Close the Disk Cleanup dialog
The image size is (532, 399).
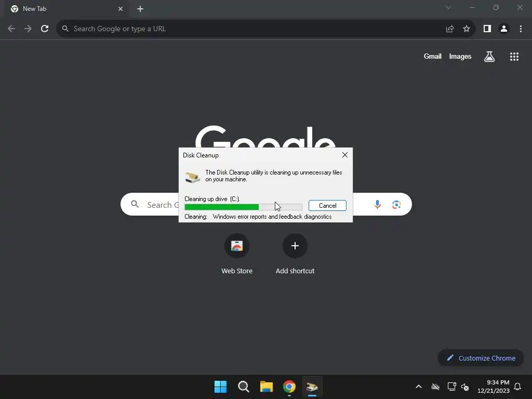click(x=345, y=155)
